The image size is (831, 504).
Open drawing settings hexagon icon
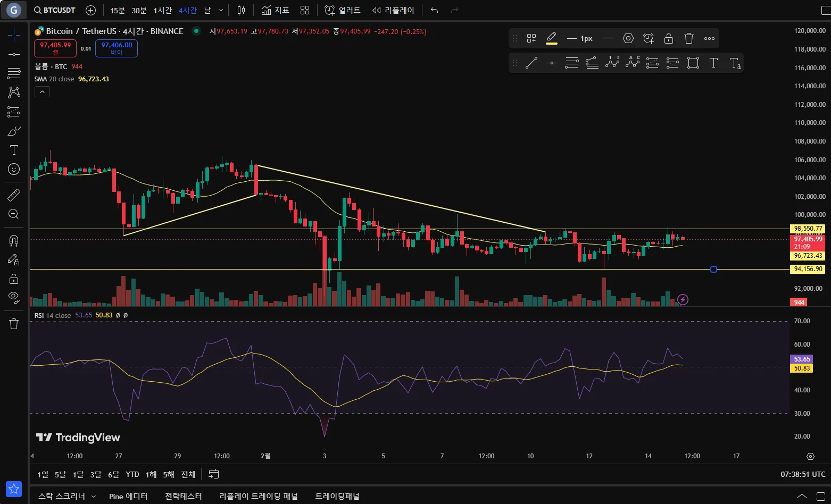(x=628, y=38)
